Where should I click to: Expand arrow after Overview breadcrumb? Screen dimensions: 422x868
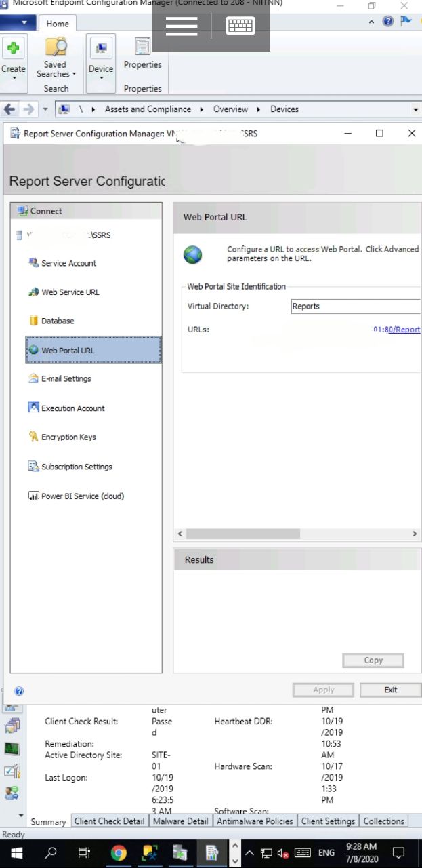pos(259,109)
